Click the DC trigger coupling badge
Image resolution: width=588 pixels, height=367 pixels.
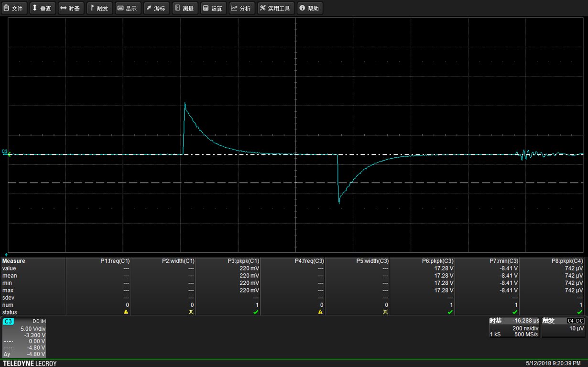pos(579,321)
